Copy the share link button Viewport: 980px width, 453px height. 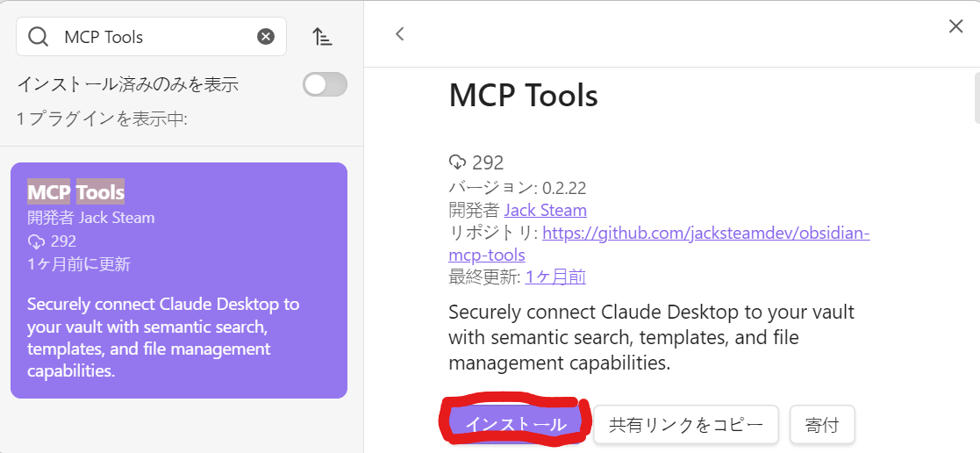[685, 426]
